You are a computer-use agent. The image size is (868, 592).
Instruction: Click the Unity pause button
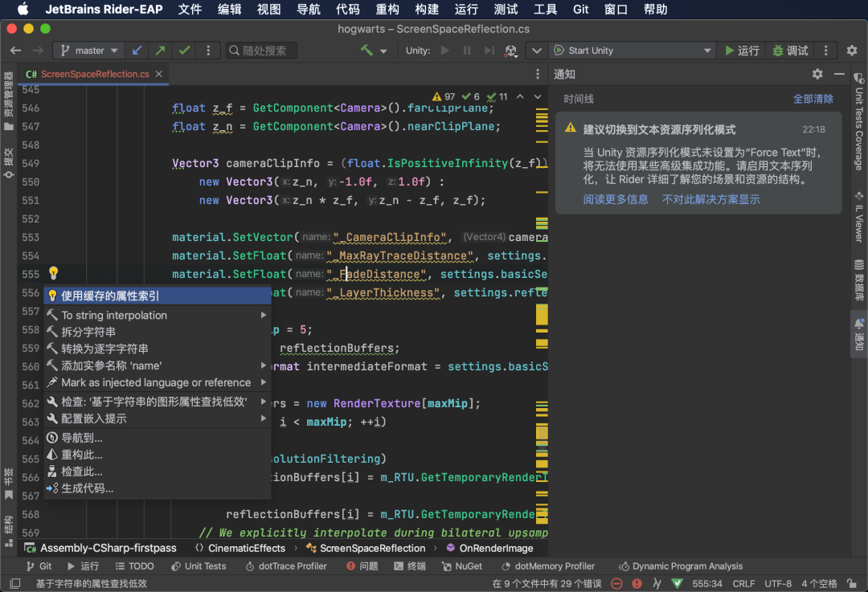click(467, 51)
